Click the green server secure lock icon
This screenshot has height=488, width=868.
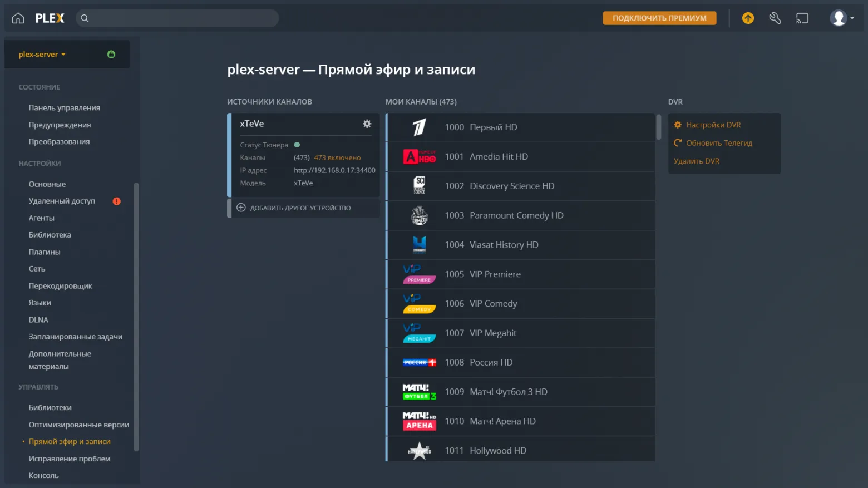coord(111,54)
